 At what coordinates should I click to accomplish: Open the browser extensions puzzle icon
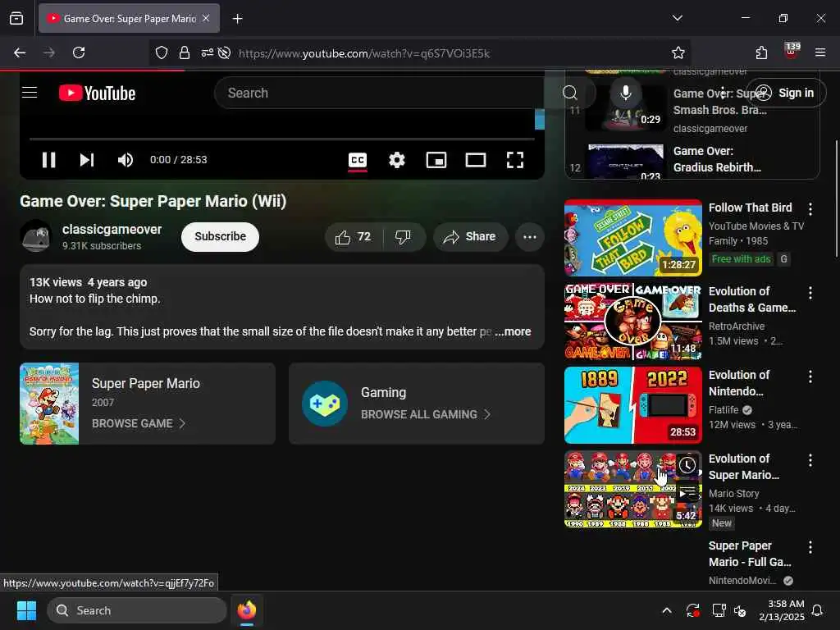tap(761, 52)
